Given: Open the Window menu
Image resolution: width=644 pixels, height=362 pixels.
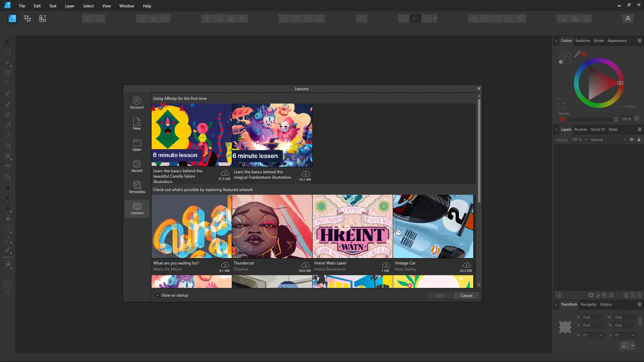Looking at the screenshot, I should pos(126,6).
